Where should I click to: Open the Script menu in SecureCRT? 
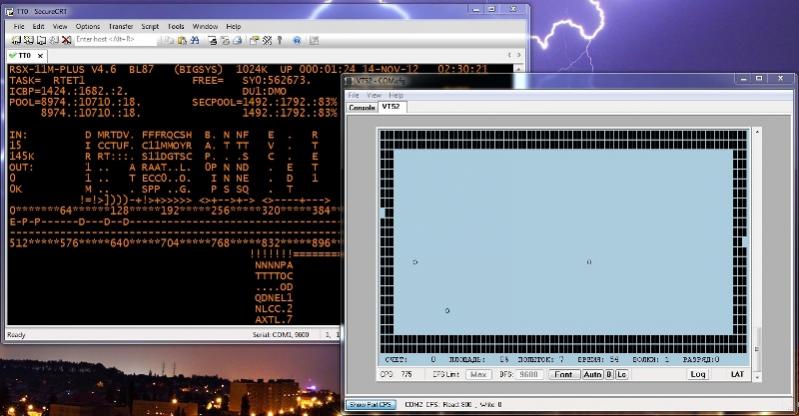[150, 26]
